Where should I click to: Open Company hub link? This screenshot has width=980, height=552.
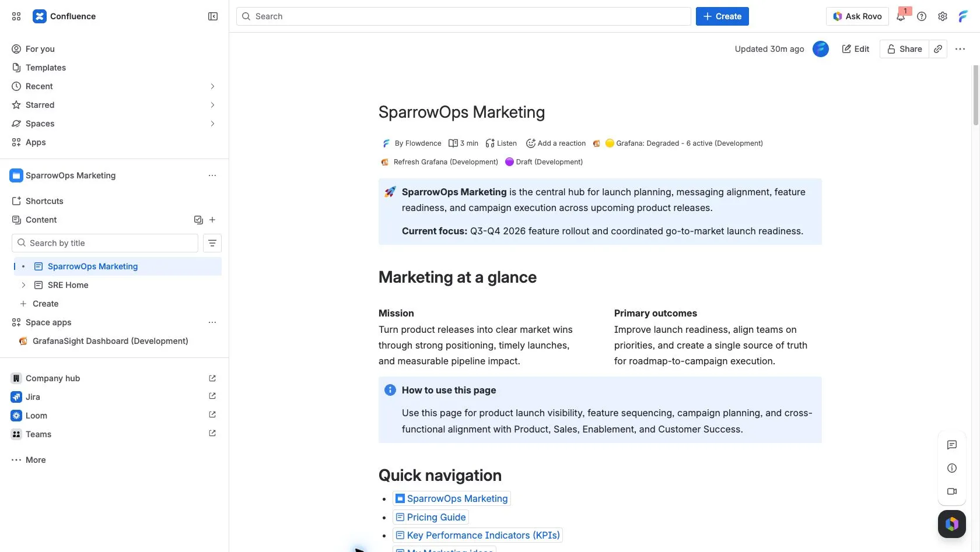coord(52,378)
